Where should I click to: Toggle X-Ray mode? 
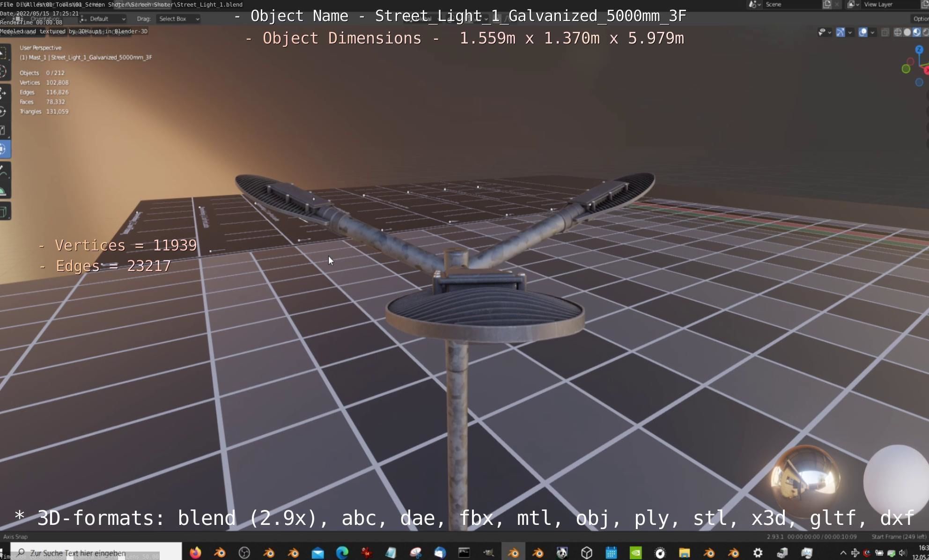tap(885, 32)
